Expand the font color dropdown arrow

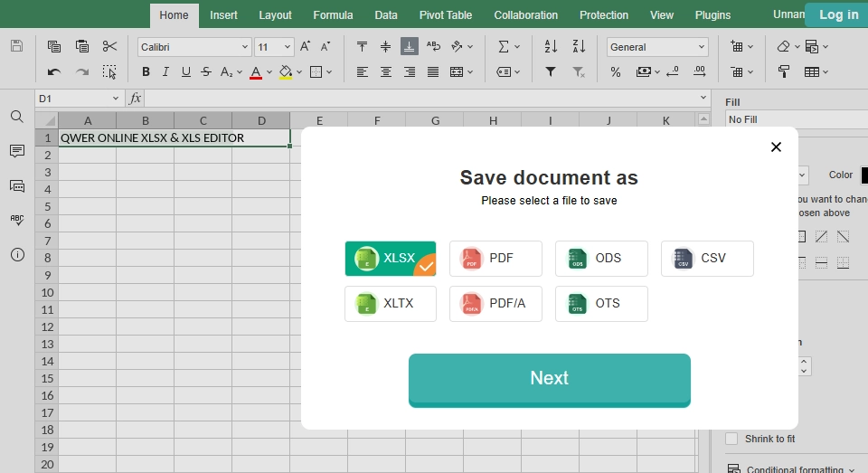(269, 72)
